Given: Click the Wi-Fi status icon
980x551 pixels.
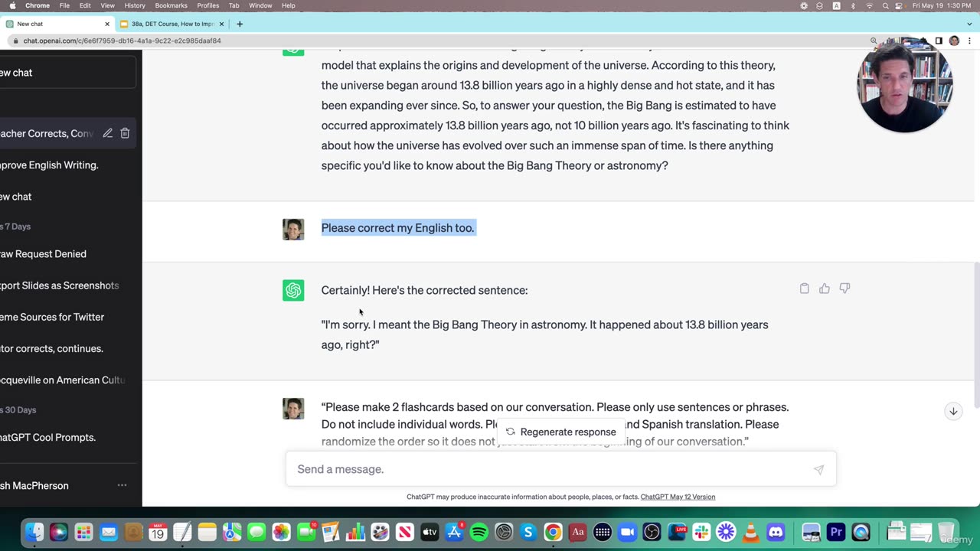Looking at the screenshot, I should point(869,5).
